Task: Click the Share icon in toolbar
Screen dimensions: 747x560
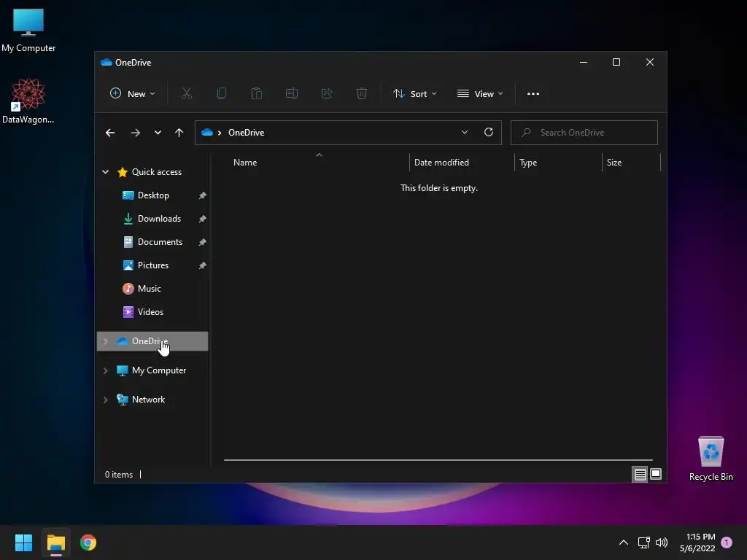Action: tap(326, 94)
